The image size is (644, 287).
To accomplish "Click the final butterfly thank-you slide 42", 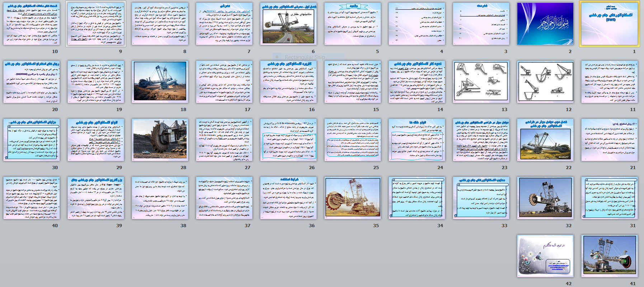I will click(545, 256).
